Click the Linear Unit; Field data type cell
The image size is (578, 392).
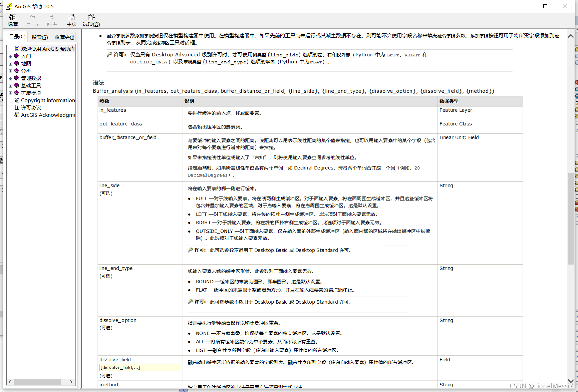tap(480, 157)
